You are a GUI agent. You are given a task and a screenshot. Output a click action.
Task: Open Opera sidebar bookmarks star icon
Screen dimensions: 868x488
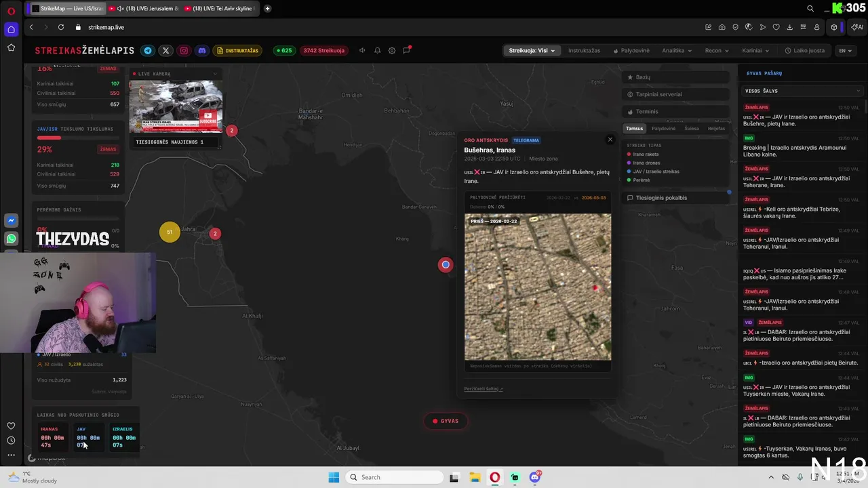pyautogui.click(x=11, y=47)
